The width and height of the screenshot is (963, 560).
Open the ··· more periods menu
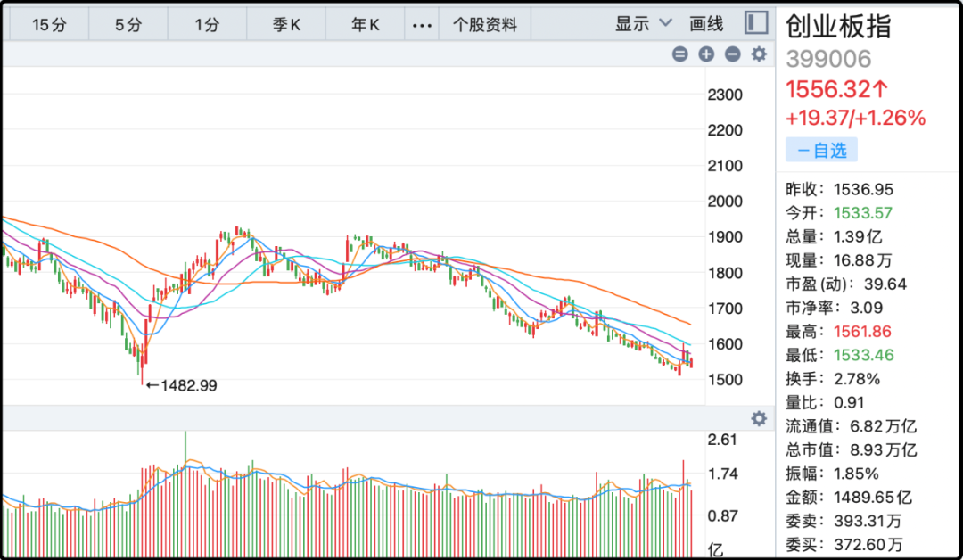(422, 25)
